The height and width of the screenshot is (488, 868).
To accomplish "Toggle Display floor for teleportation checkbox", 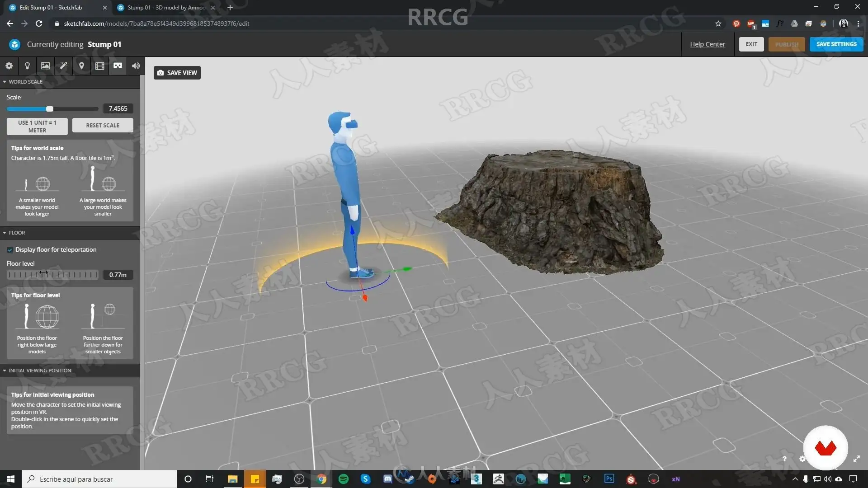I will pyautogui.click(x=10, y=250).
